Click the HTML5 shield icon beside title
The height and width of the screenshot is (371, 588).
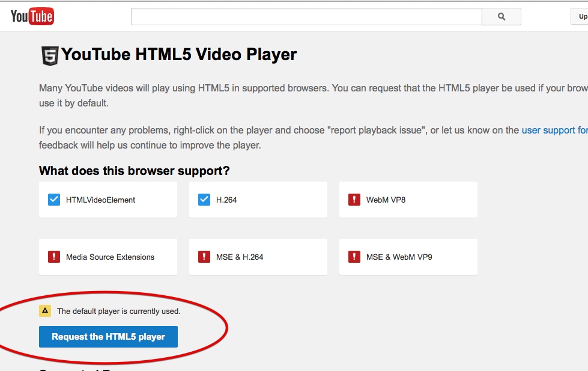tap(49, 55)
